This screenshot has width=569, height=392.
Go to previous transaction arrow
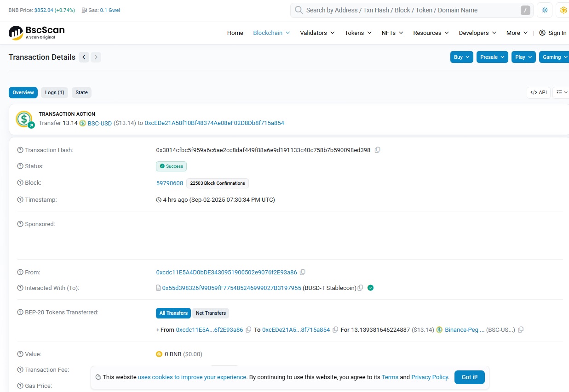(84, 57)
